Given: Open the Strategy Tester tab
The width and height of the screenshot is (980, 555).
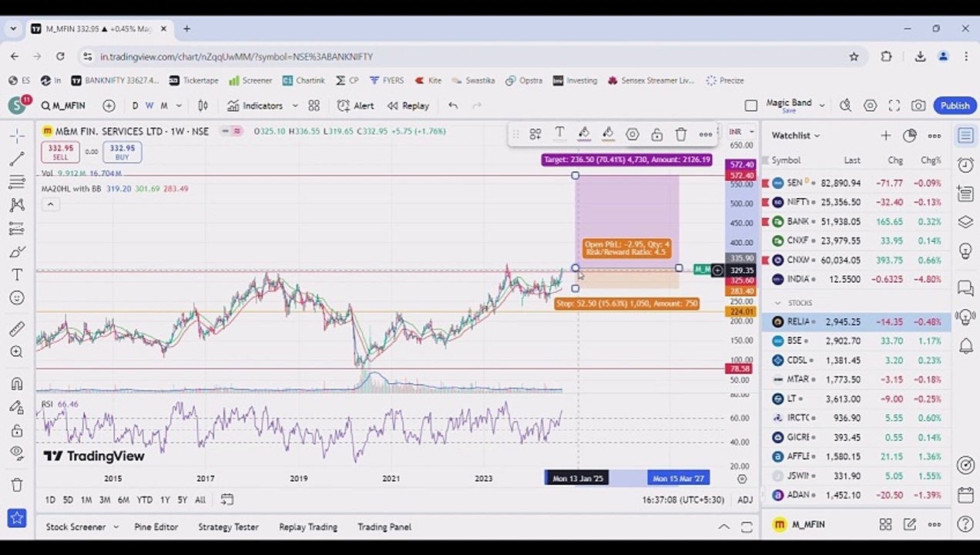Looking at the screenshot, I should (x=228, y=527).
